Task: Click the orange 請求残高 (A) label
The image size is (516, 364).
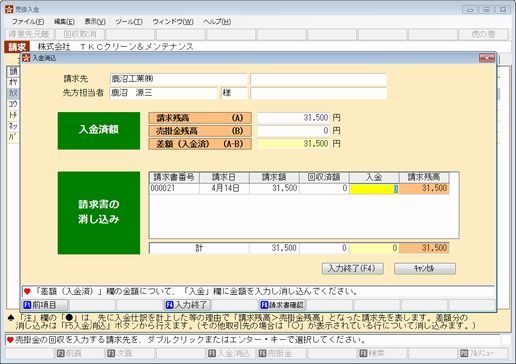Action: click(200, 118)
